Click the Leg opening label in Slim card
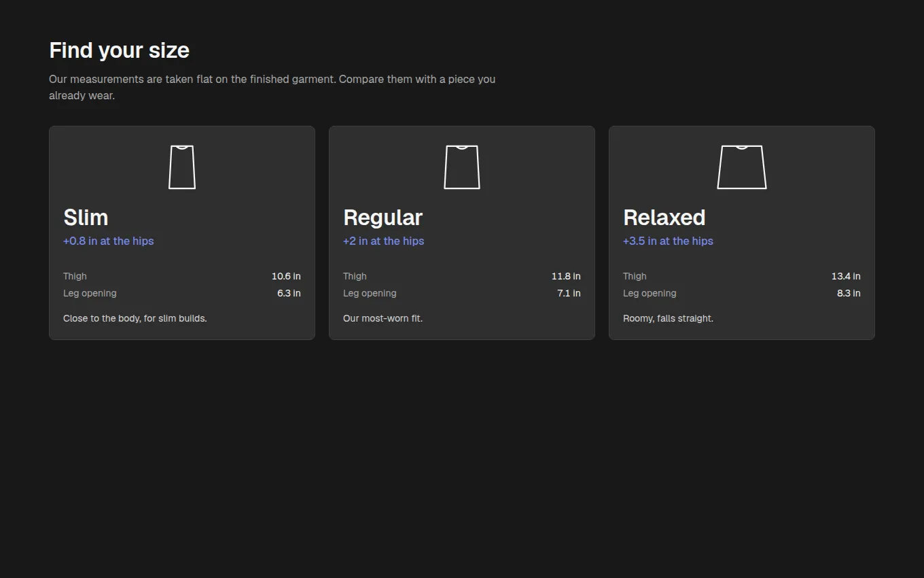This screenshot has height=578, width=924. click(x=90, y=293)
